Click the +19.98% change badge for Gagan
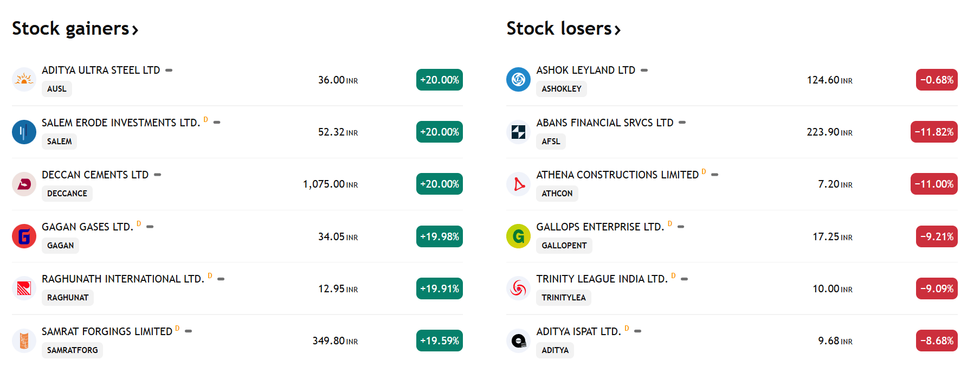This screenshot has height=372, width=980. tap(440, 236)
